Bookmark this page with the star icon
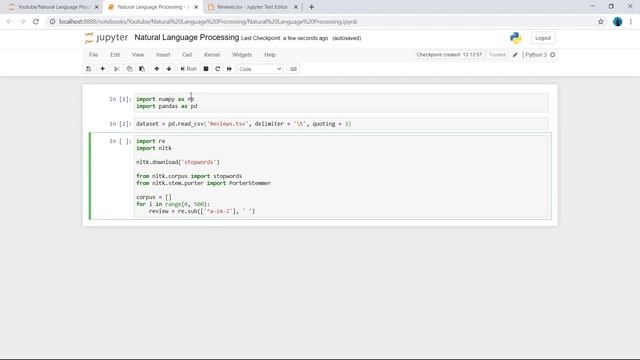The width and height of the screenshot is (640, 360). click(x=601, y=22)
